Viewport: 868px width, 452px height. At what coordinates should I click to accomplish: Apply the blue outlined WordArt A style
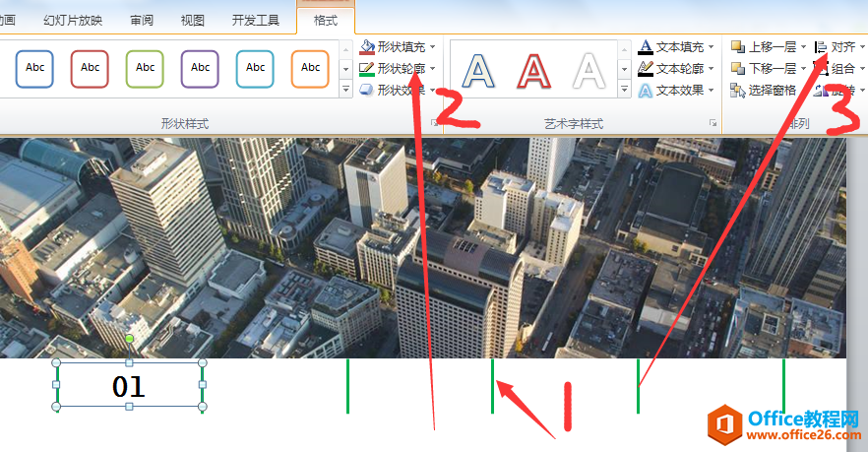click(x=478, y=71)
